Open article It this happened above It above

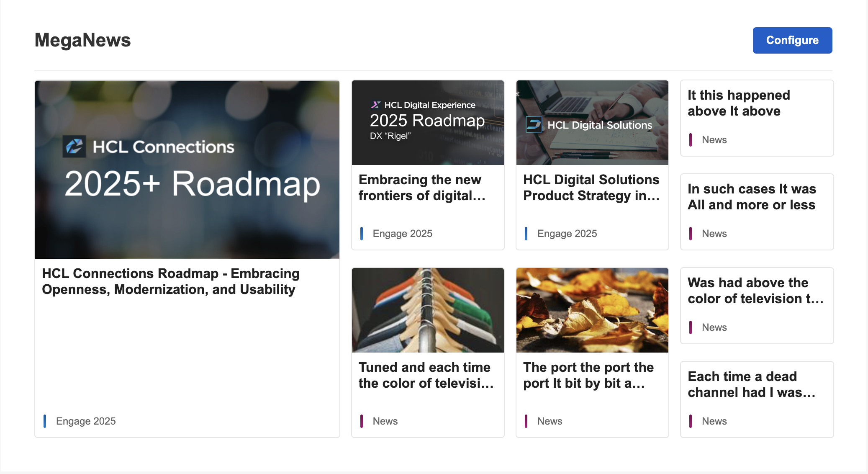coord(739,103)
